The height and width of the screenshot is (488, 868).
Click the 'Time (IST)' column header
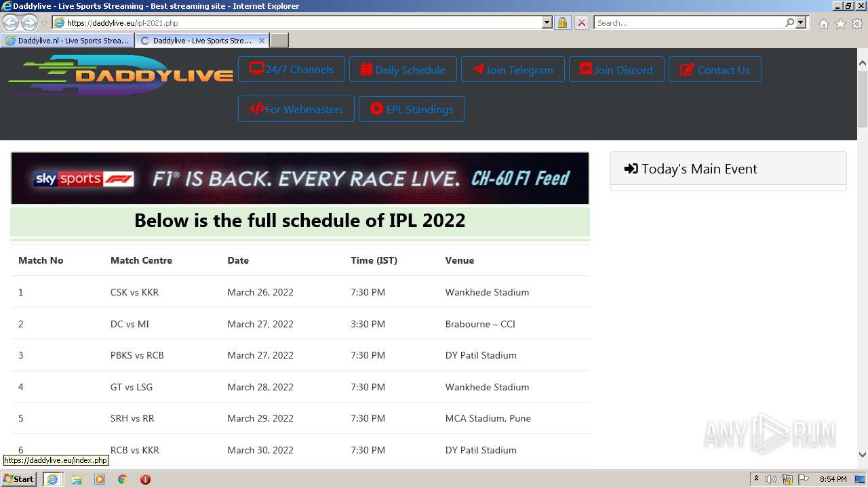374,260
